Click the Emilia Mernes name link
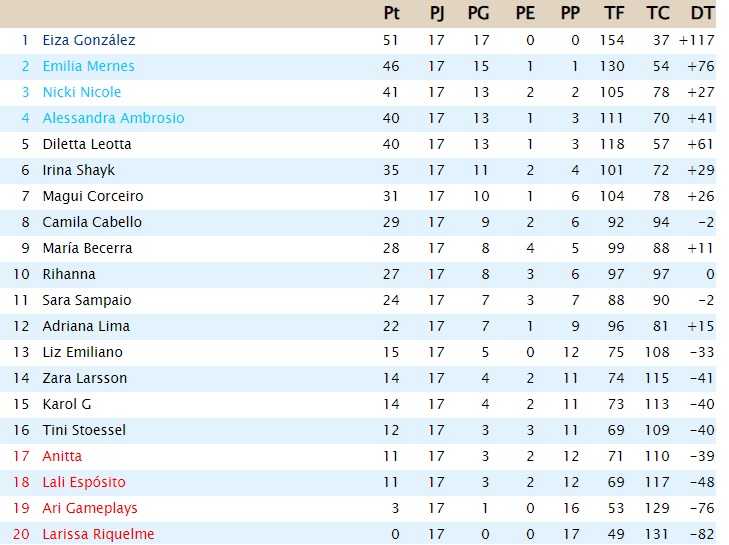This screenshot has width=729, height=545. pyautogui.click(x=88, y=66)
